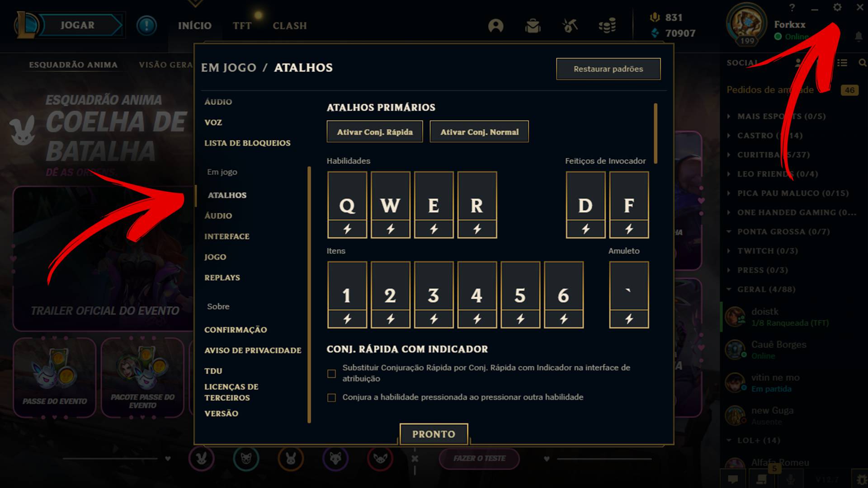Click Restaurar padrões button
Screen dimensions: 868x488
tap(607, 69)
